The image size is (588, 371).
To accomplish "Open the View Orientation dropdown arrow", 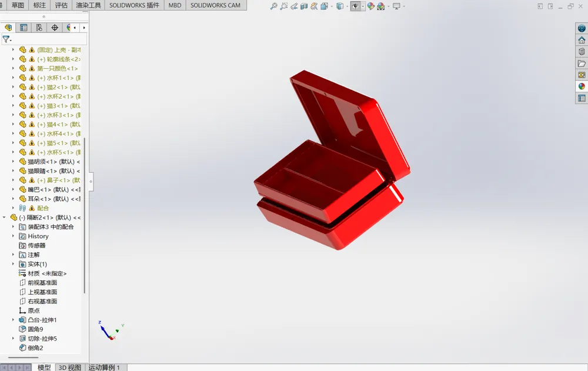I will (x=332, y=6).
